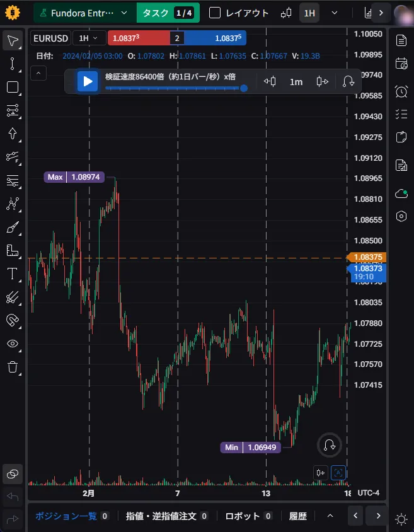This screenshot has width=414, height=532.
Task: Open the pitchfork lines tool
Action: 13,298
